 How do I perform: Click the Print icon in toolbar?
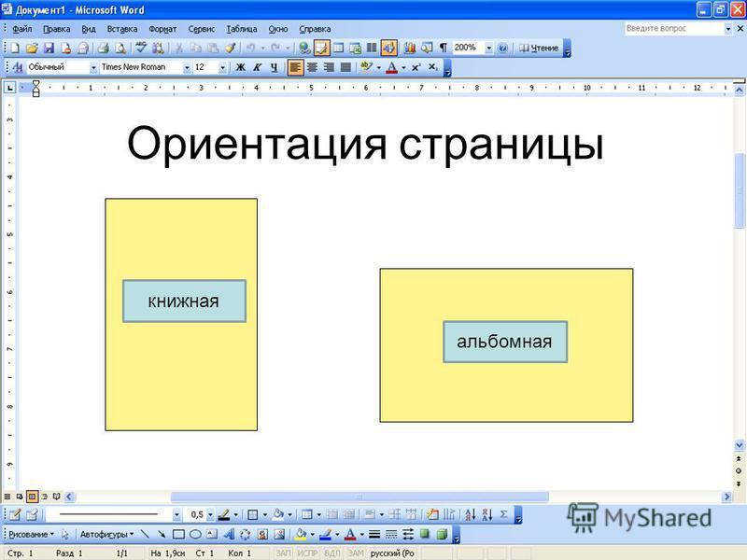pos(104,48)
